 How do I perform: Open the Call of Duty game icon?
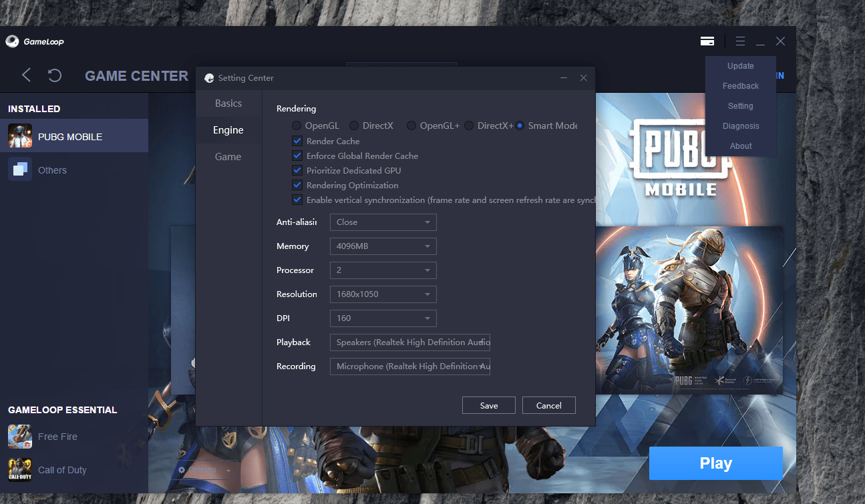pyautogui.click(x=20, y=470)
